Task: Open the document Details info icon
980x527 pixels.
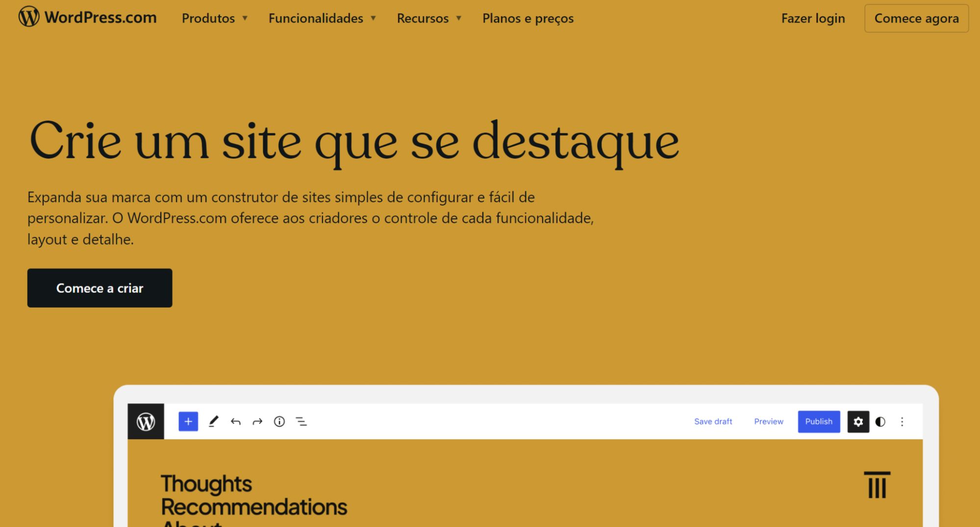Action: [x=279, y=422]
